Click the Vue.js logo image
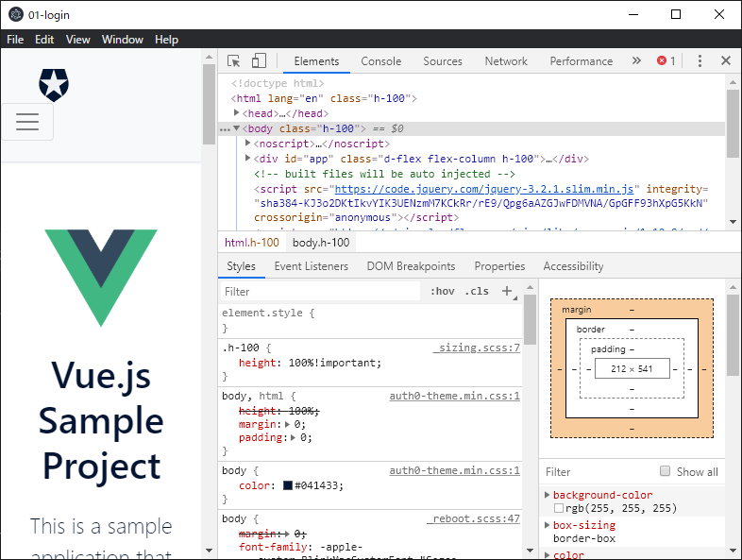The height and width of the screenshot is (560, 742). coord(101,278)
